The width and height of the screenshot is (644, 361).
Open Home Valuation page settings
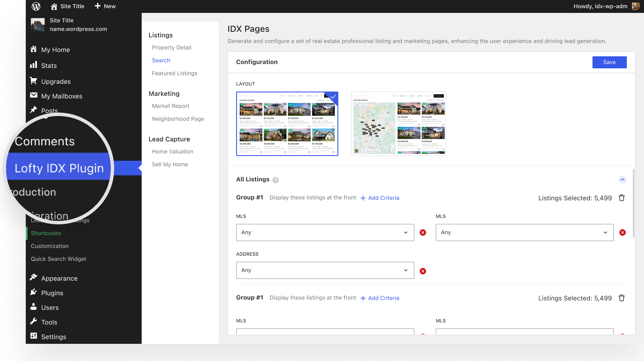pyautogui.click(x=173, y=152)
